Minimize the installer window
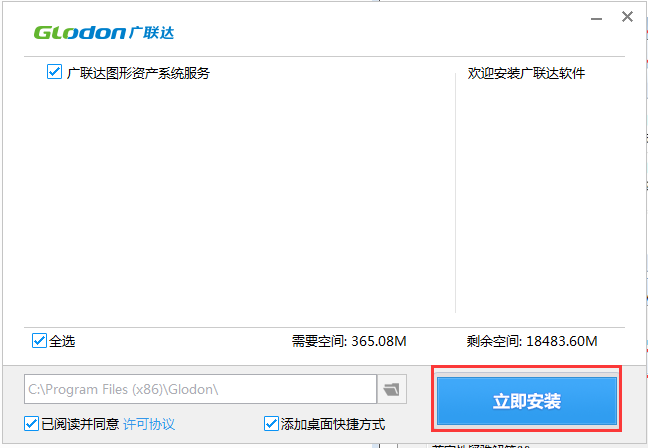The image size is (648, 448). 596,19
